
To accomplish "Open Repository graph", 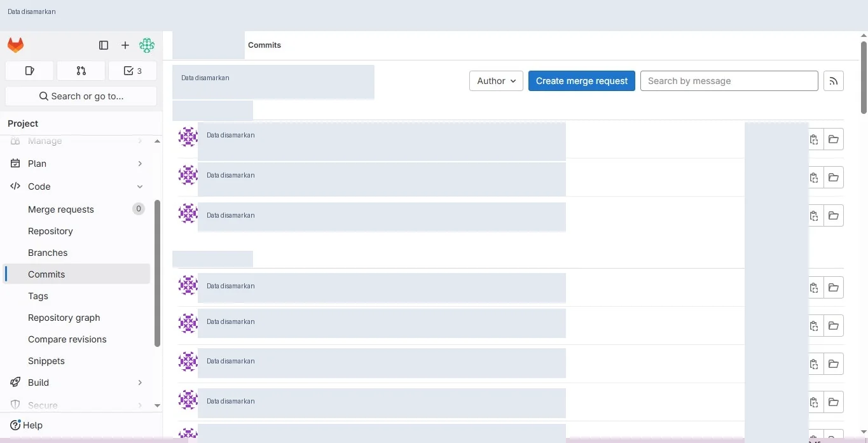I will pyautogui.click(x=76, y=318).
